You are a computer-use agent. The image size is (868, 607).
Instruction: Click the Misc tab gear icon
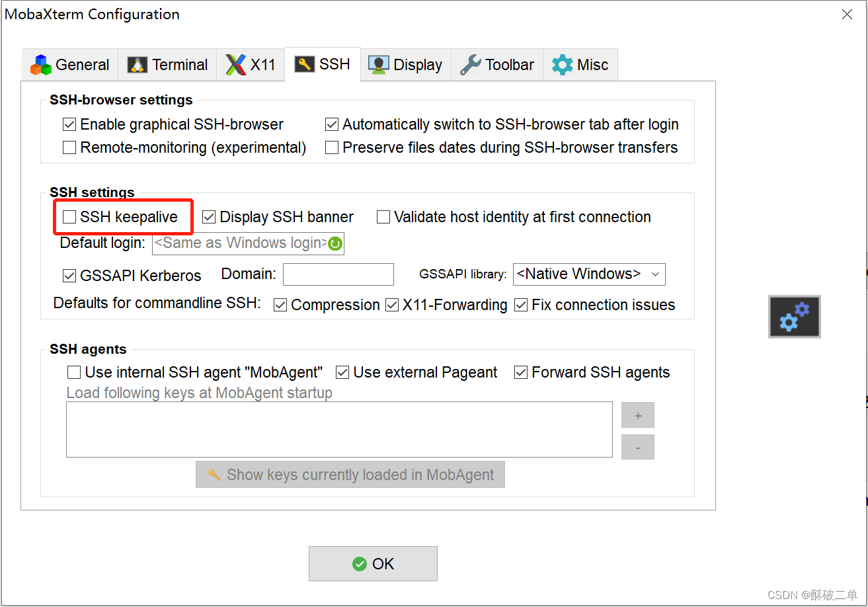click(563, 65)
